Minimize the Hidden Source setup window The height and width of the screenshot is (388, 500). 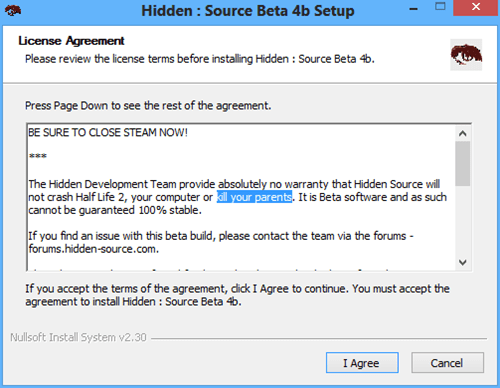(413, 9)
